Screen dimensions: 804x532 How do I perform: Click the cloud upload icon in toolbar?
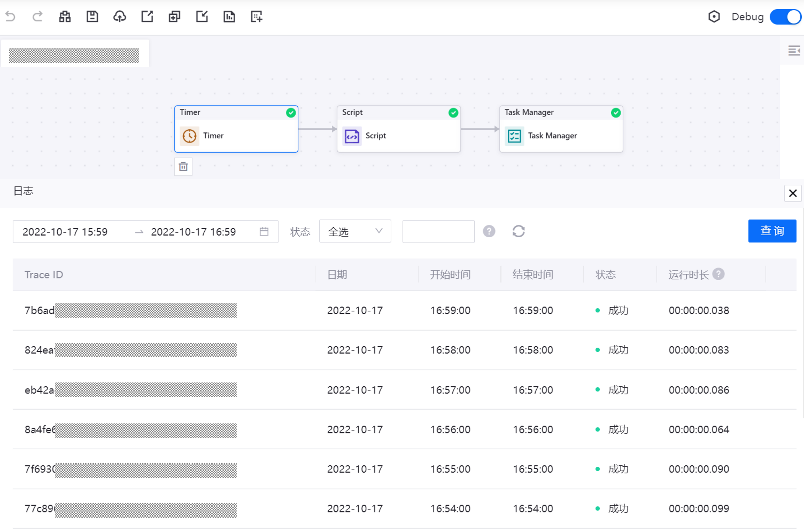tap(120, 16)
